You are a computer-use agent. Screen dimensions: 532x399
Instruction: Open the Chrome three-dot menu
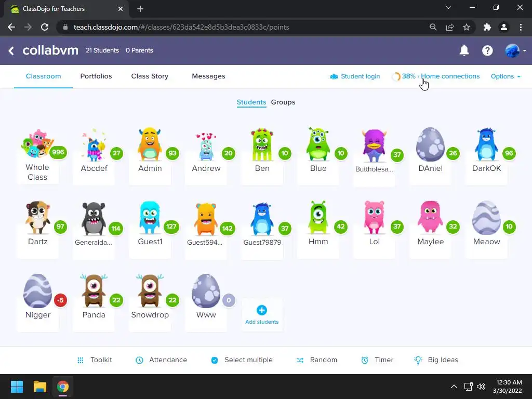tap(521, 27)
